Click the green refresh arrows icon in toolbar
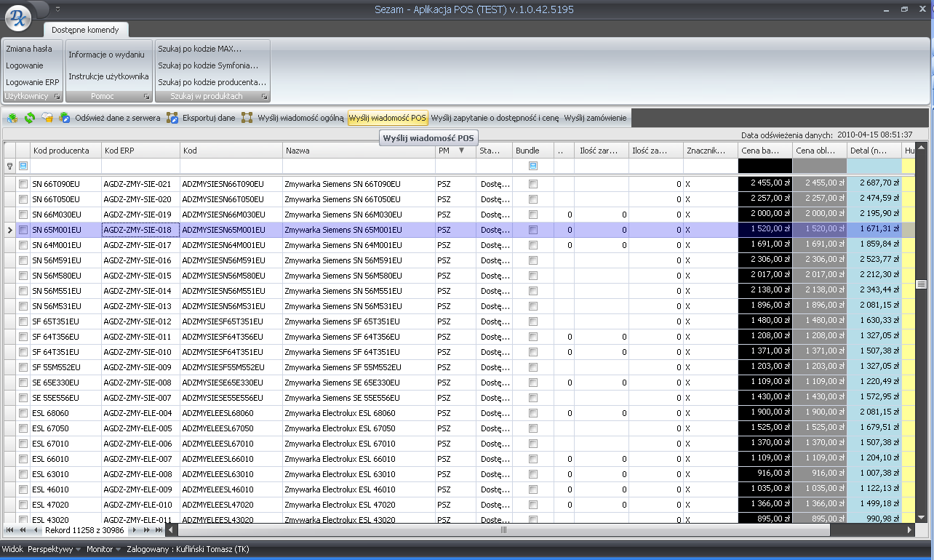This screenshot has height=560, width=934. pos(30,118)
